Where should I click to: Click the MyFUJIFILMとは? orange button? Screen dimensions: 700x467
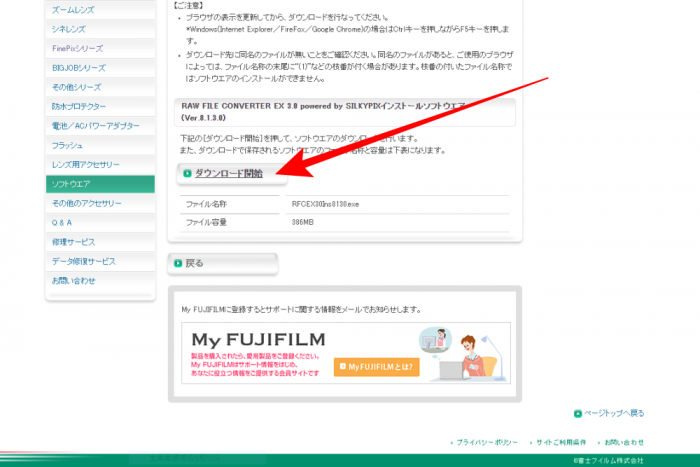(376, 367)
